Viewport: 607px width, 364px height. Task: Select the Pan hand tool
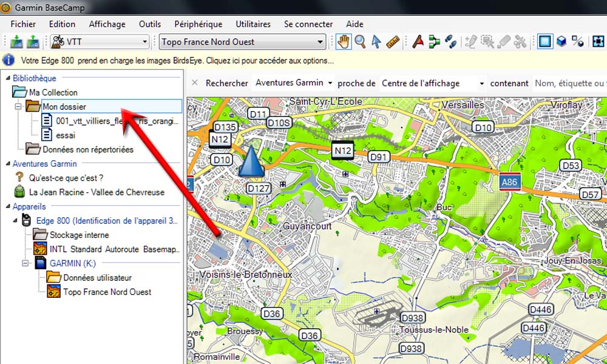click(344, 41)
